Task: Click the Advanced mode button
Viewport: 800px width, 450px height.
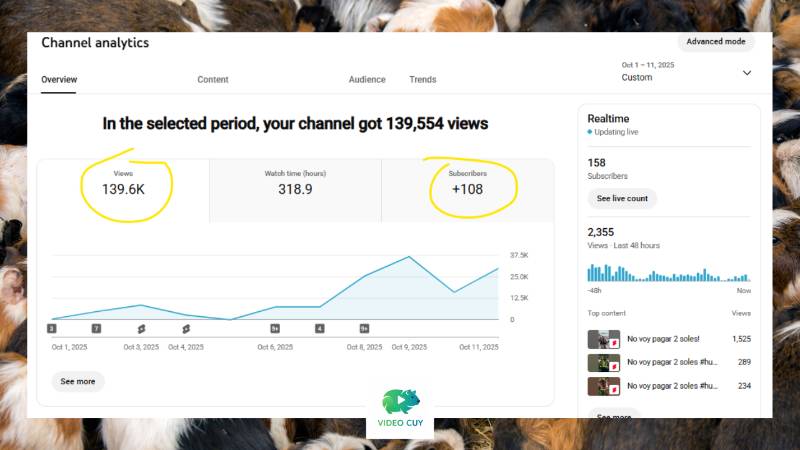Action: 715,42
